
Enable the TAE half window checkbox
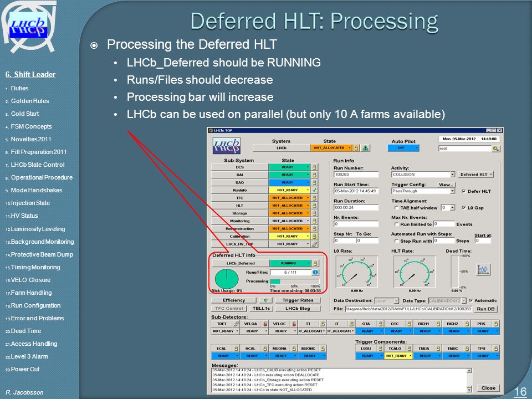click(x=396, y=208)
